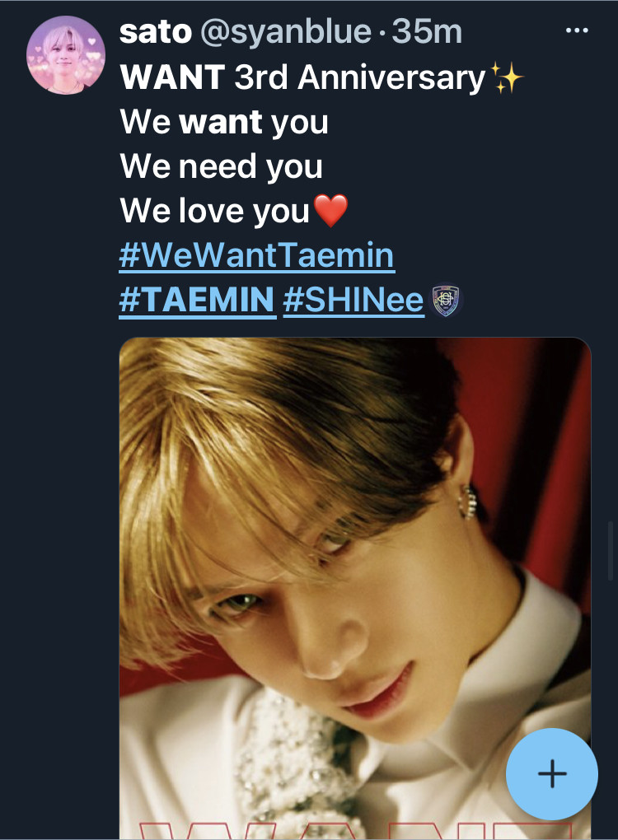Open the tweet via 35m timestamp
This screenshot has width=618, height=840.
[x=427, y=32]
